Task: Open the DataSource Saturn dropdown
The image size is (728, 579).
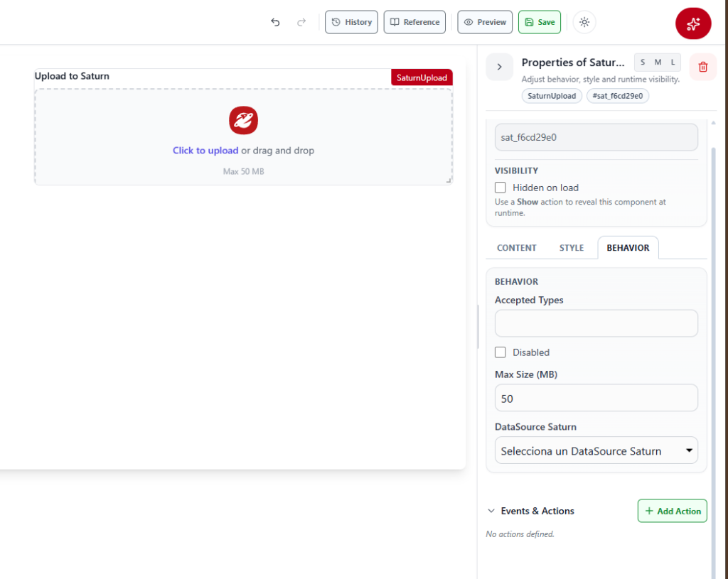Action: pos(596,450)
